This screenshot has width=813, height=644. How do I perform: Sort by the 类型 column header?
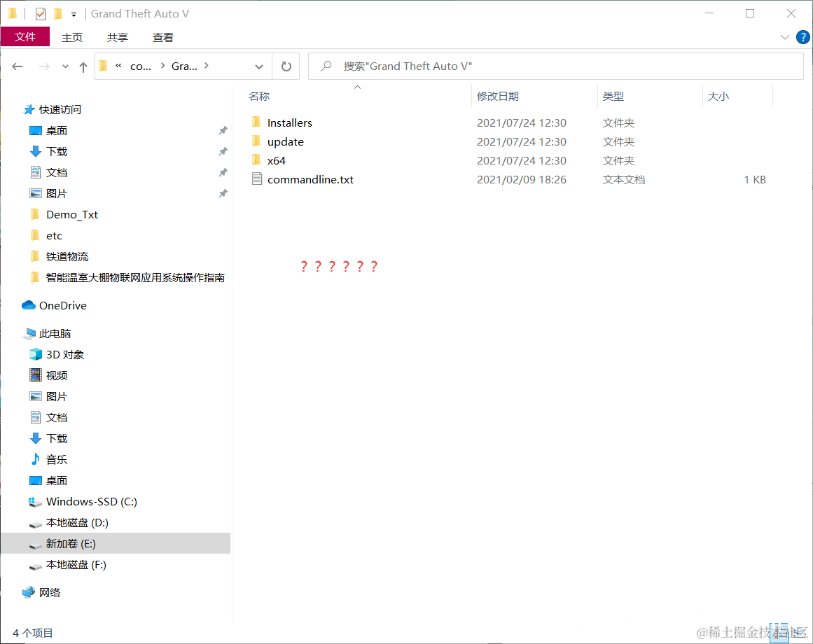[x=613, y=97]
